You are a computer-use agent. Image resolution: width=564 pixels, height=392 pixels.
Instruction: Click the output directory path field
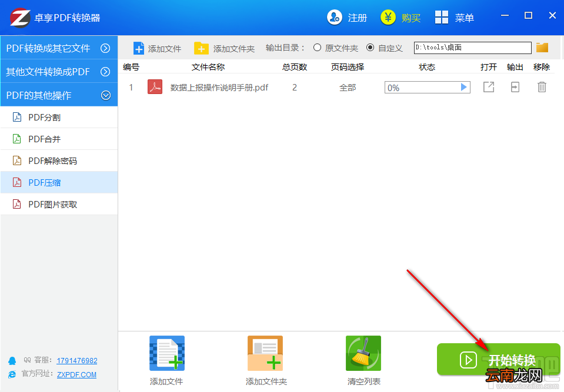[x=473, y=48]
